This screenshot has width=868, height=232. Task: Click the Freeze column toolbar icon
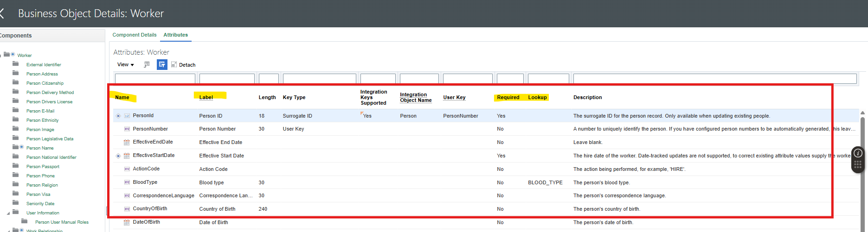point(147,65)
